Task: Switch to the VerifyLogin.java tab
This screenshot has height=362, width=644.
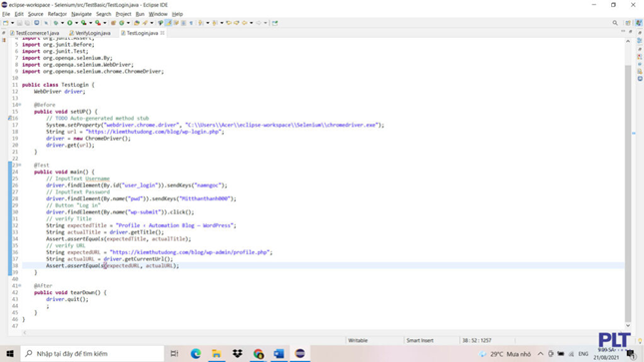Action: click(x=90, y=33)
